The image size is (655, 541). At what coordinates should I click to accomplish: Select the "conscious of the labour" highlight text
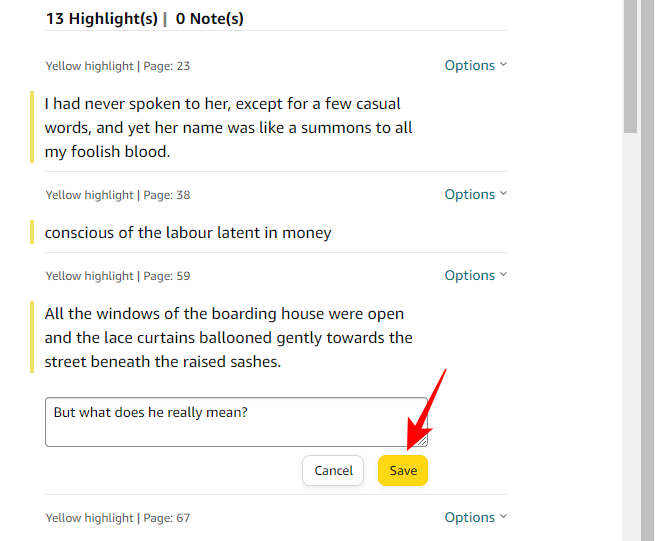(x=188, y=233)
